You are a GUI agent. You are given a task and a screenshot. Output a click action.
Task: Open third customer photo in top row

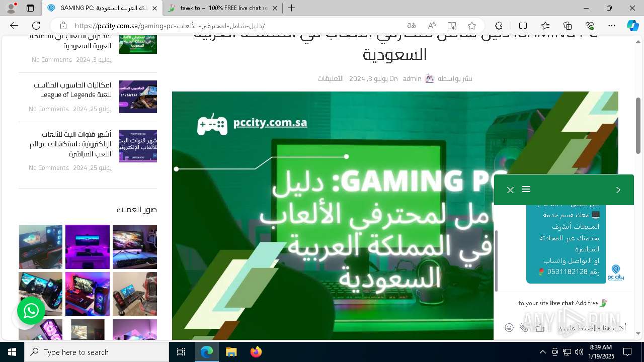click(x=135, y=247)
